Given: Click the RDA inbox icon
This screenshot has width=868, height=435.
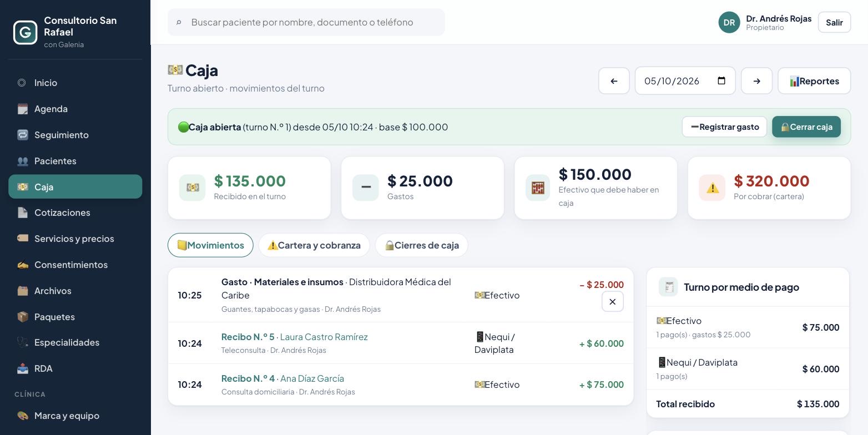Looking at the screenshot, I should pyautogui.click(x=22, y=368).
